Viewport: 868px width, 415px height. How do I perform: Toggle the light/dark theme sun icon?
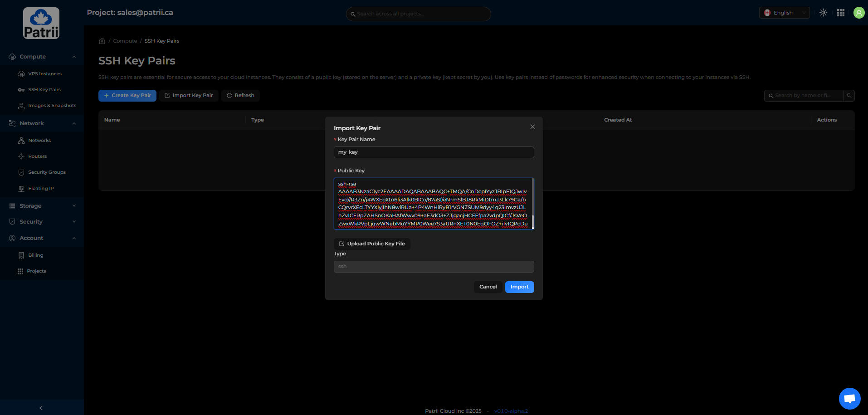point(823,13)
